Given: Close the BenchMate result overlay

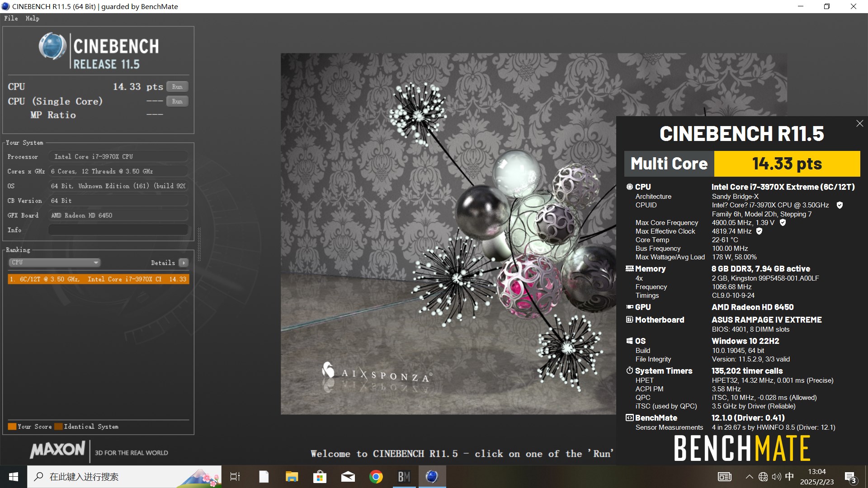Looking at the screenshot, I should click(859, 123).
